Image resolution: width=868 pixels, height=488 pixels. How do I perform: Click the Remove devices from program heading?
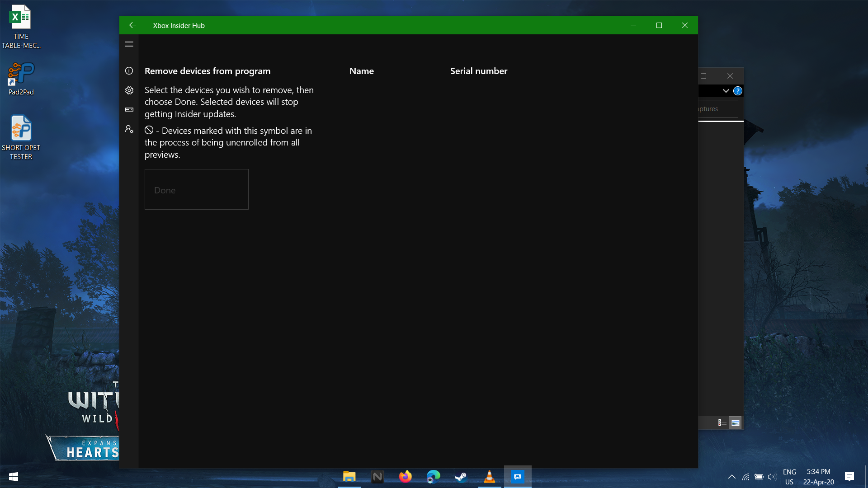click(x=208, y=71)
